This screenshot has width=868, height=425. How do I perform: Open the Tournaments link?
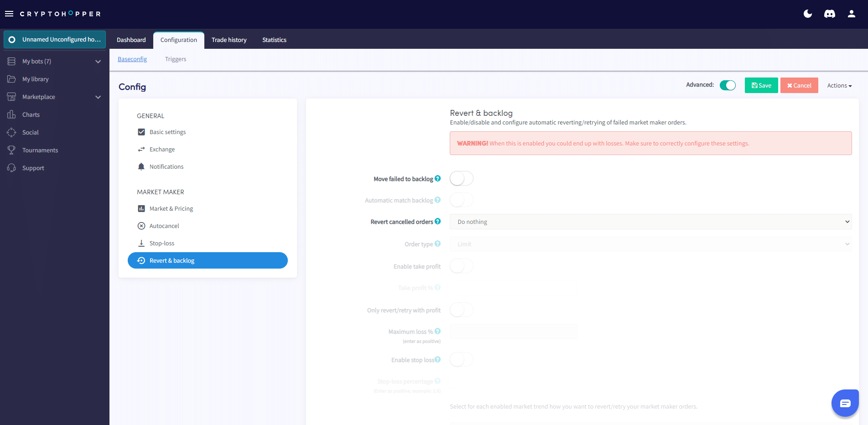(40, 150)
